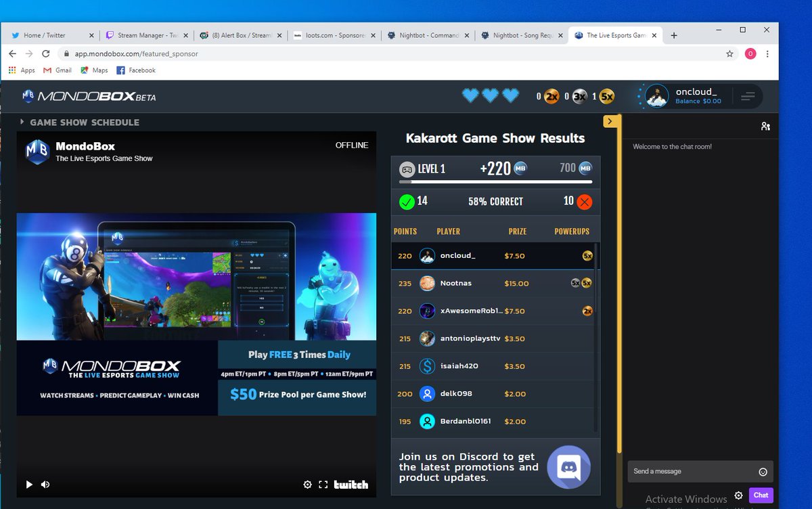Open Apps bookmark
This screenshot has width=812, height=509.
click(x=22, y=70)
